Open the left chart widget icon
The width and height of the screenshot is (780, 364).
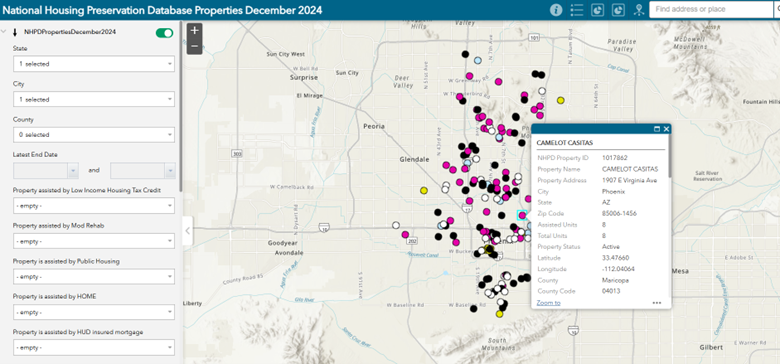coord(597,10)
